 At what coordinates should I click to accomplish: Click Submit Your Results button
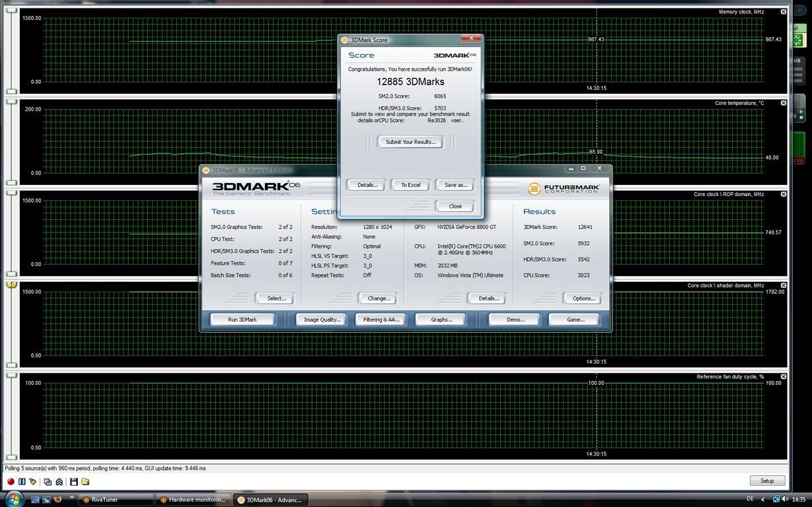pos(410,142)
